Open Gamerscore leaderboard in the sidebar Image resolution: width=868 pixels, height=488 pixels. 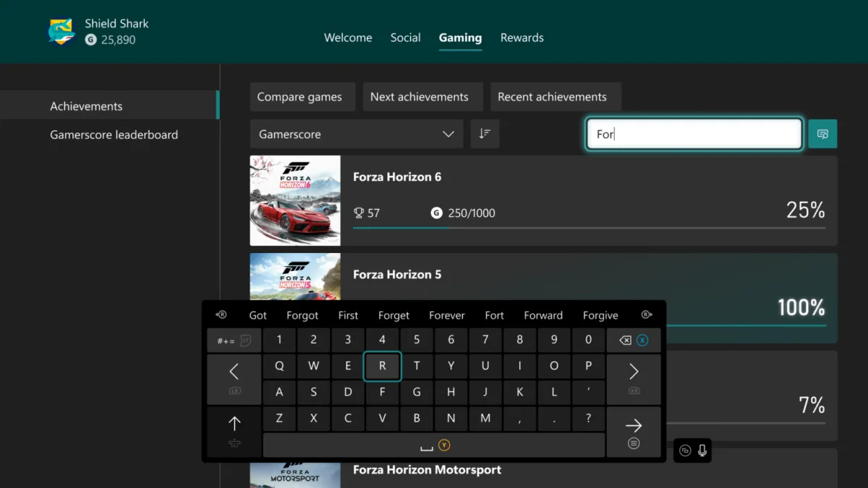point(114,134)
